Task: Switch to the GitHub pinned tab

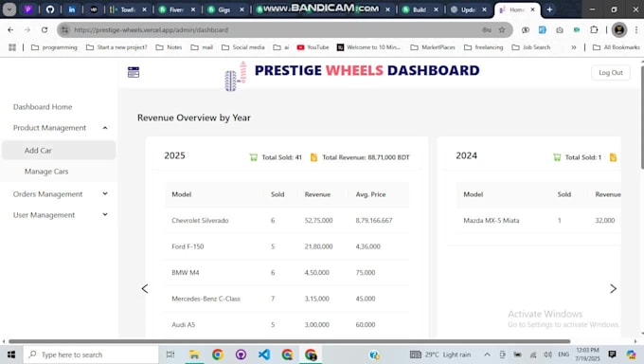Action: 50,9
